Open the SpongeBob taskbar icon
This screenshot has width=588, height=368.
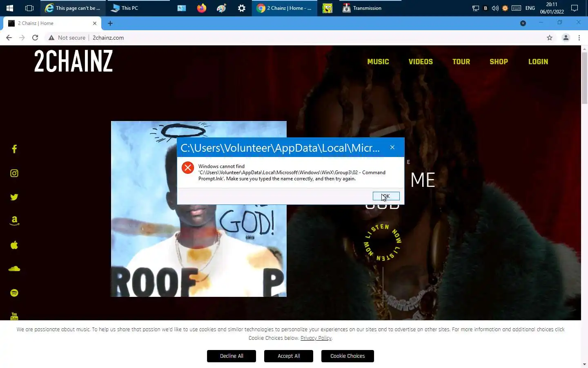[x=327, y=8]
